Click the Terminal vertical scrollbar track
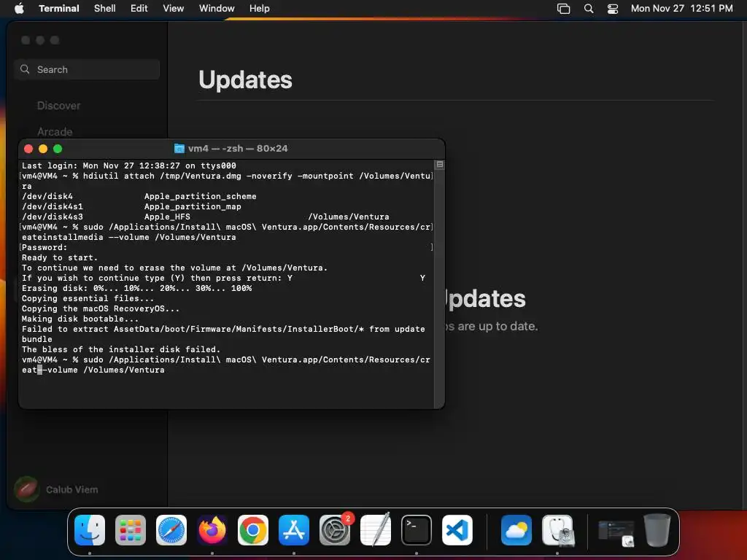 pos(440,288)
